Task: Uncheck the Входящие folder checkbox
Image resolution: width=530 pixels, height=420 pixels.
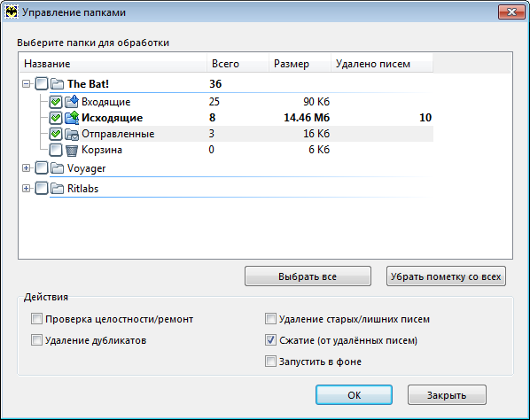Action: click(56, 102)
